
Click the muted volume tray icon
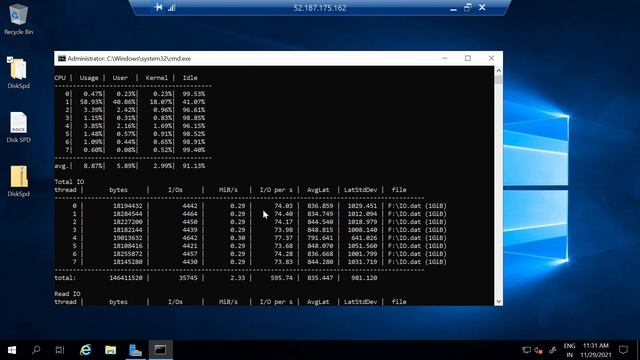(x=539, y=350)
